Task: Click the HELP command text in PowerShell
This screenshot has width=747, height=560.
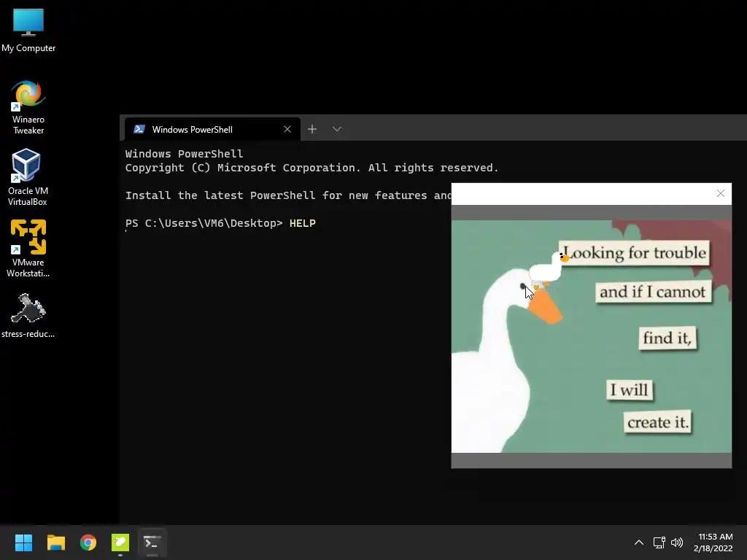Action: 303,223
